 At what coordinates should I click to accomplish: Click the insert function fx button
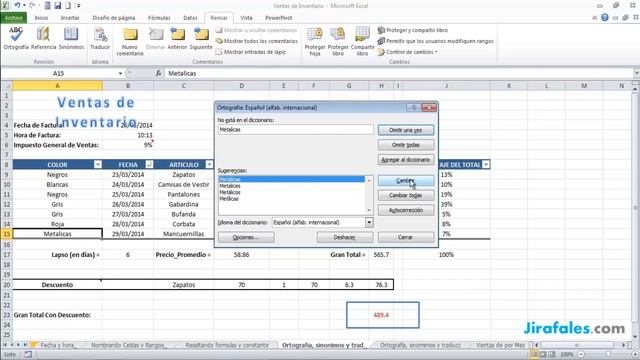coord(158,73)
